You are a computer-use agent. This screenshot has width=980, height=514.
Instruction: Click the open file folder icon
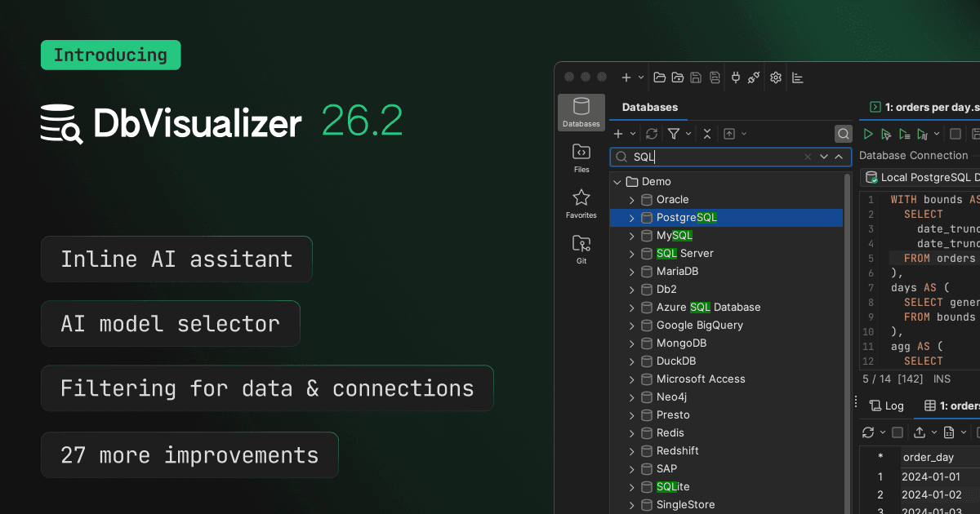pyautogui.click(x=659, y=78)
